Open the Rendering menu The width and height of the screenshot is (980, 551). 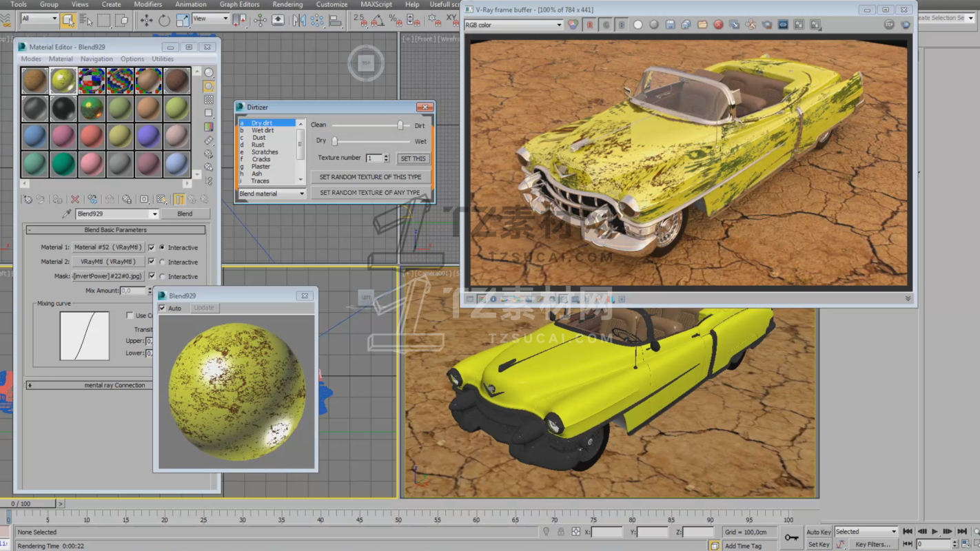pos(287,4)
